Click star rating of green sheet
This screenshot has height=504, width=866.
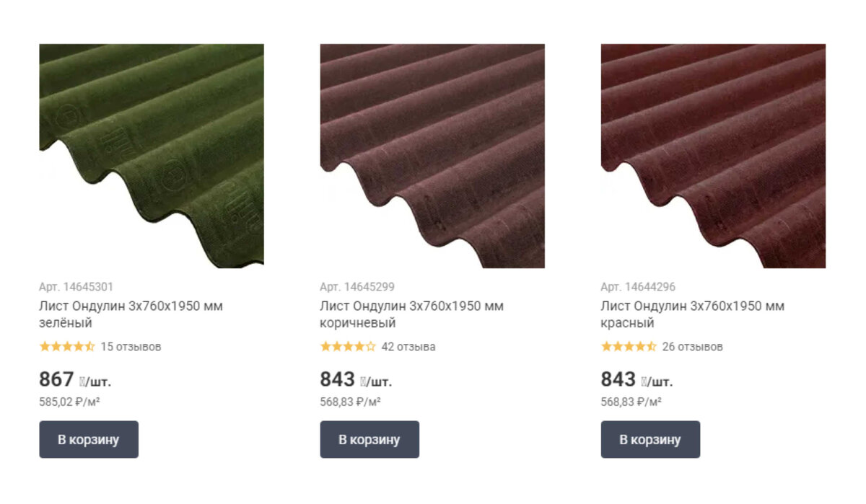tap(67, 346)
